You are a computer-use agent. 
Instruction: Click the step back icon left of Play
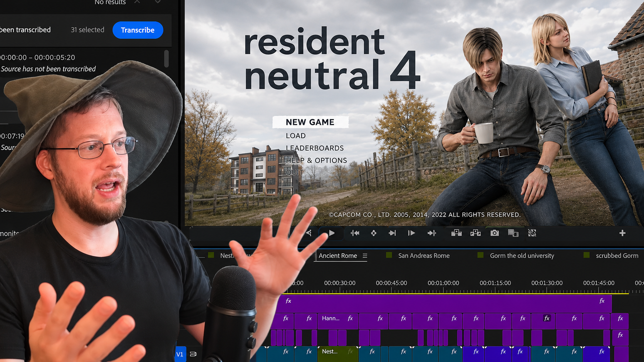(x=309, y=233)
